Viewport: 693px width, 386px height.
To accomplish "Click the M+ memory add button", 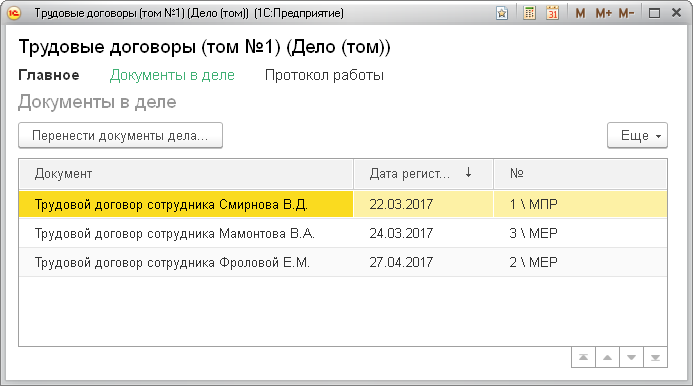I will pos(603,13).
